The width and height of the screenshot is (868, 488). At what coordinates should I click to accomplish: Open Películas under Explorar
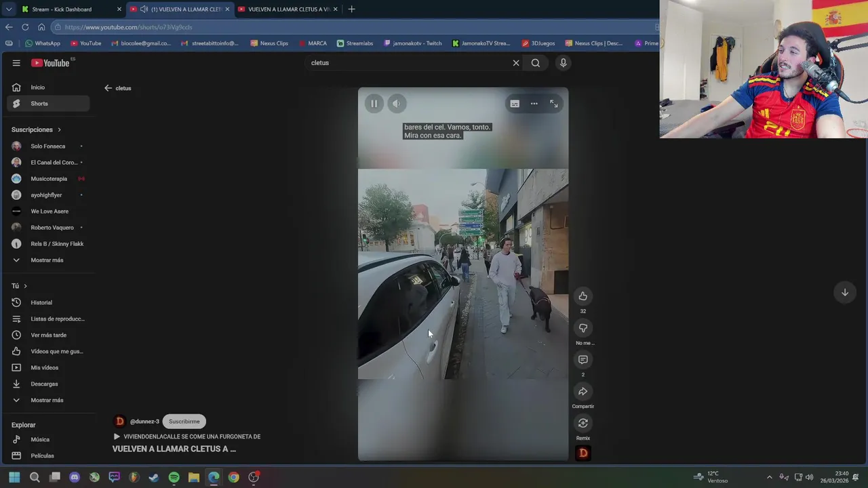(47, 456)
